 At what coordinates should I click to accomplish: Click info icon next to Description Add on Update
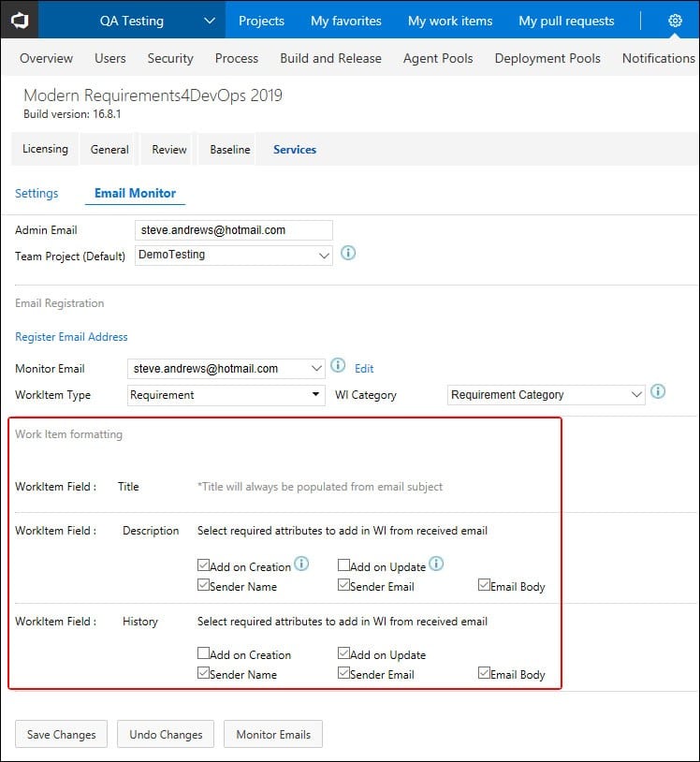(x=436, y=564)
